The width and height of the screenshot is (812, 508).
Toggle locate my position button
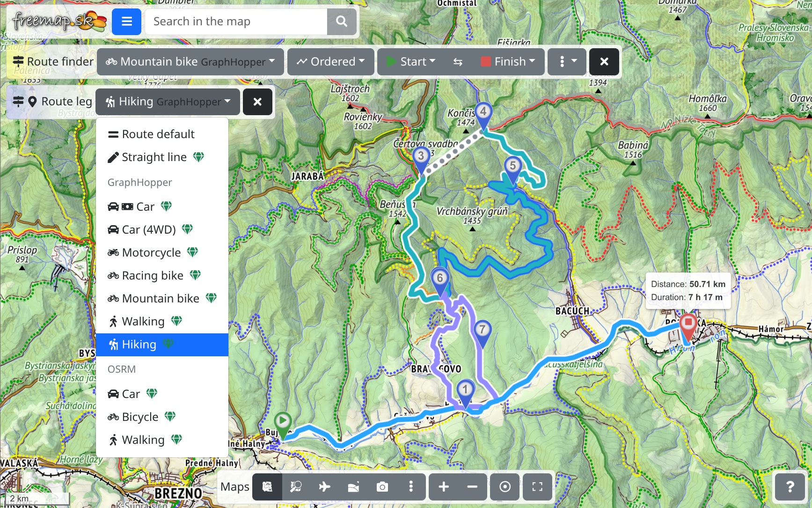[505, 487]
